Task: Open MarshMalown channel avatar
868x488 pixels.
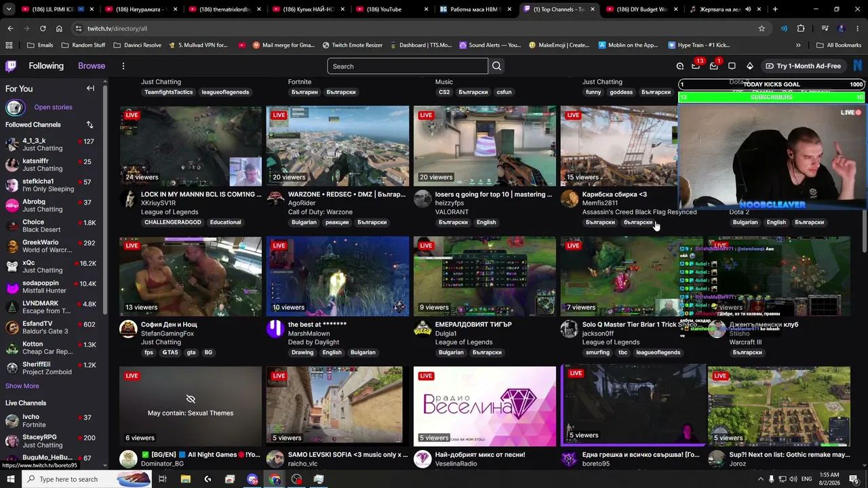Action: pyautogui.click(x=275, y=329)
